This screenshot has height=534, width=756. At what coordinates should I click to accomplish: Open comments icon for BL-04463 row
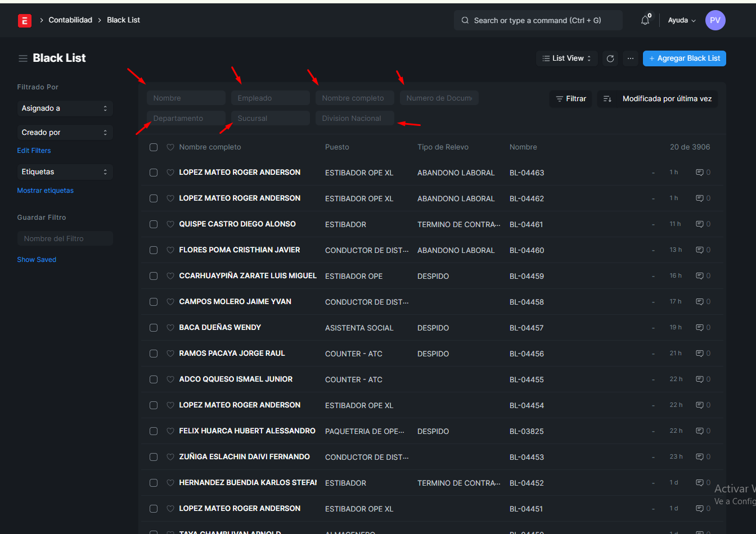pyautogui.click(x=700, y=173)
